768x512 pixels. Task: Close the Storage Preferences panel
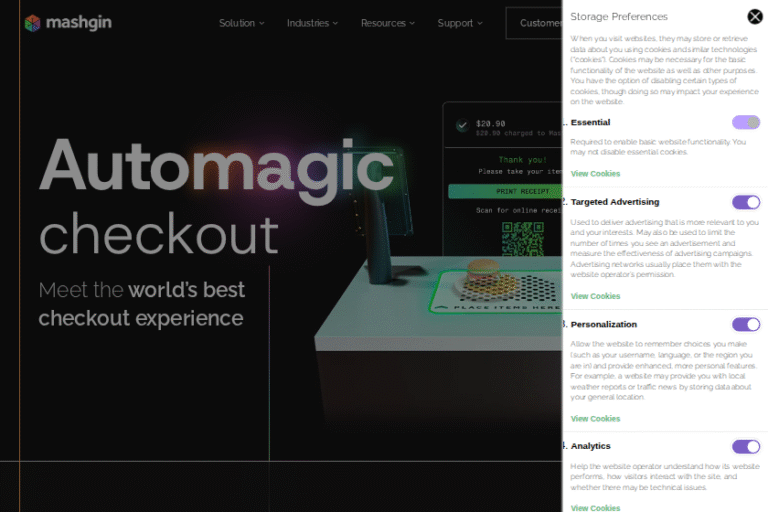click(x=755, y=16)
